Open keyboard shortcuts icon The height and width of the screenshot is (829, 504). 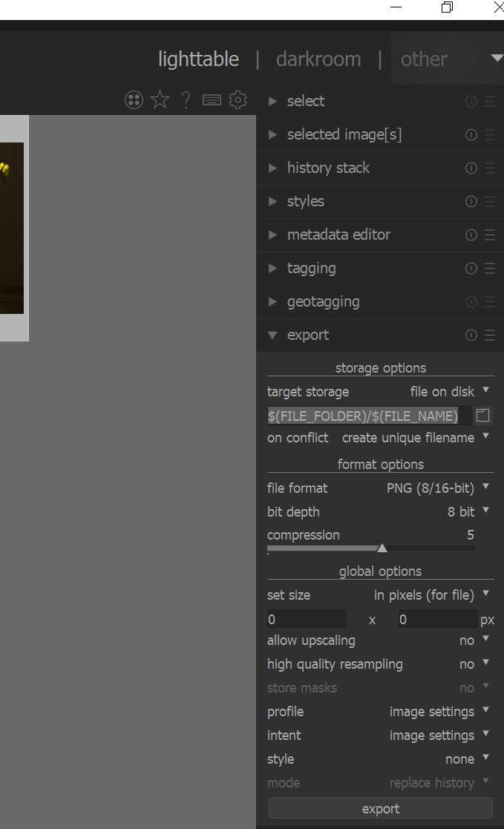tap(212, 100)
